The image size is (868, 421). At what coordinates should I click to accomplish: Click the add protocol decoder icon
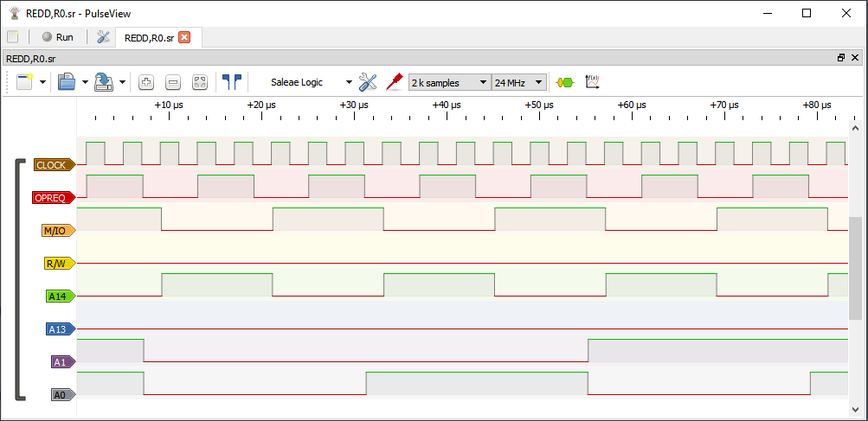564,82
